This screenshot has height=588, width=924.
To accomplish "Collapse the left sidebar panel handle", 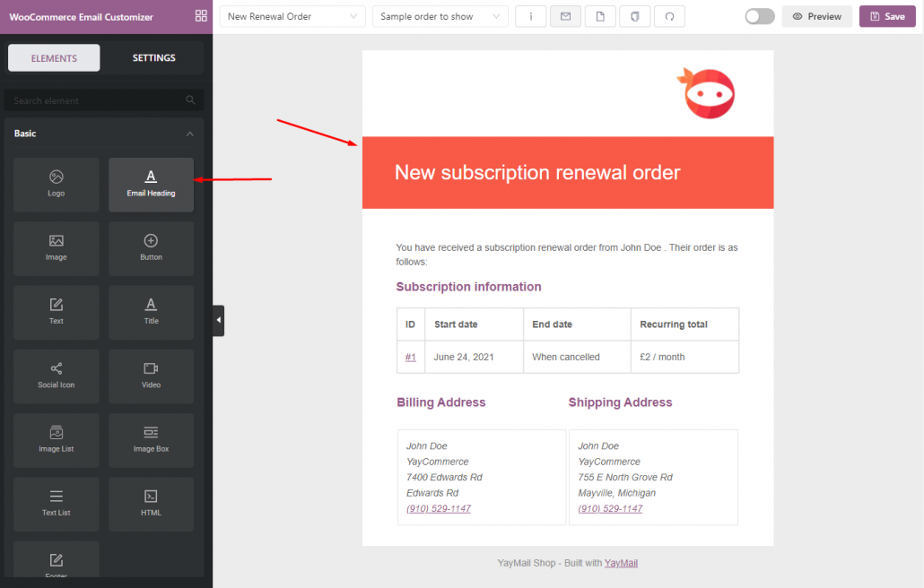I will (219, 320).
